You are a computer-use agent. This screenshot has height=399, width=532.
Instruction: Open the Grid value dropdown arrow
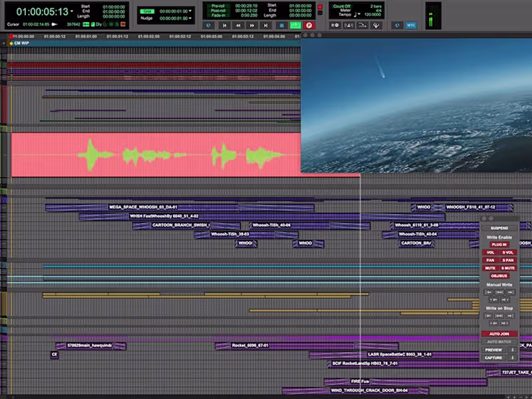(x=190, y=11)
